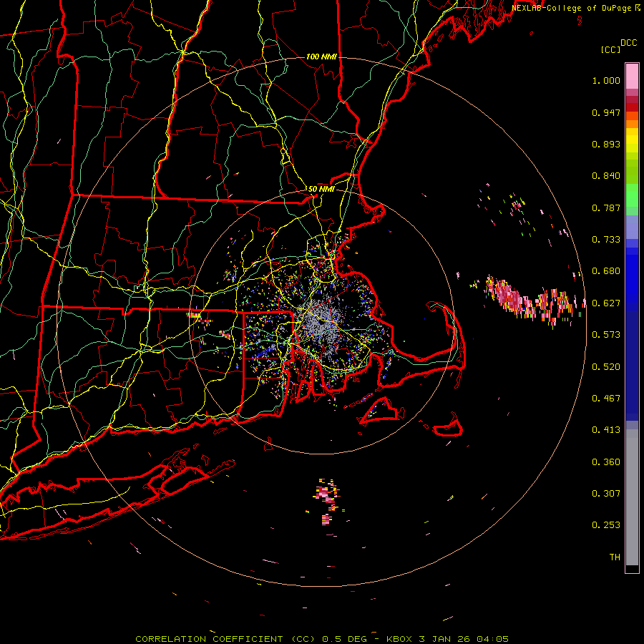This screenshot has width=644, height=644.
Task: Click the 0.627 scale value
Action: [606, 303]
